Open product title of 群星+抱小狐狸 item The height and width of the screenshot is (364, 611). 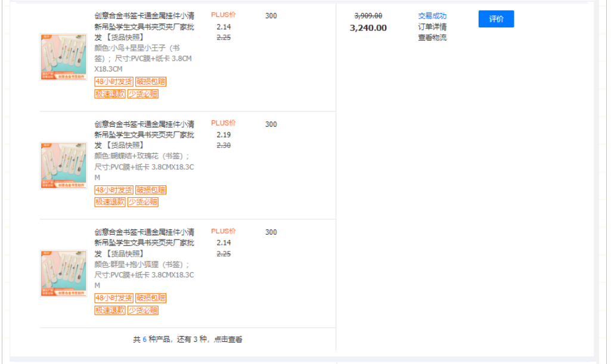144,242
